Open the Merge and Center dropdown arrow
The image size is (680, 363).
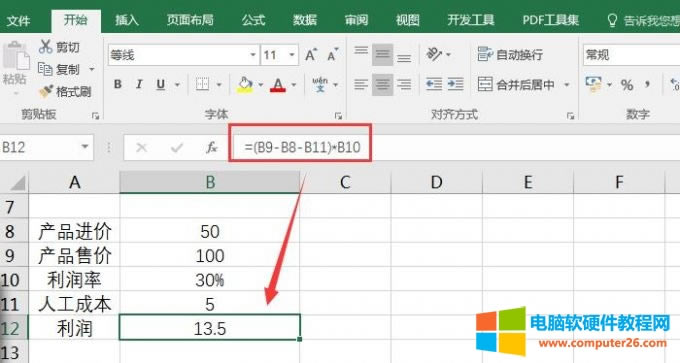[x=566, y=85]
